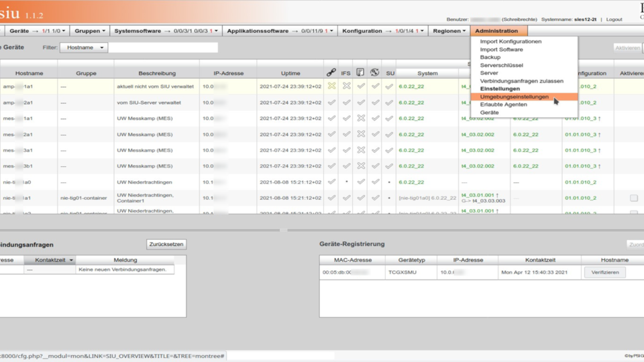644x362 pixels.
Task: Click the SU checkmark in the second row
Action: tap(390, 103)
